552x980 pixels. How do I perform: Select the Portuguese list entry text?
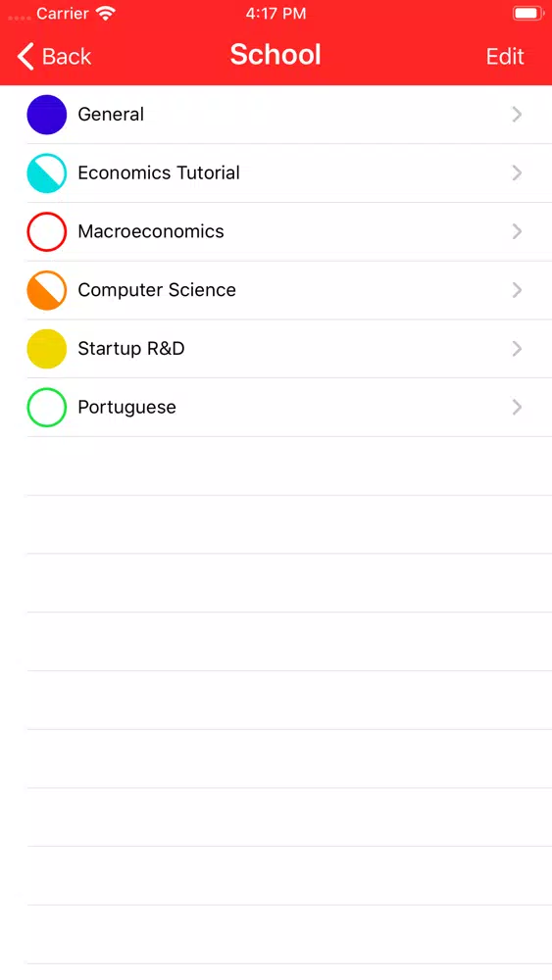pyautogui.click(x=126, y=408)
